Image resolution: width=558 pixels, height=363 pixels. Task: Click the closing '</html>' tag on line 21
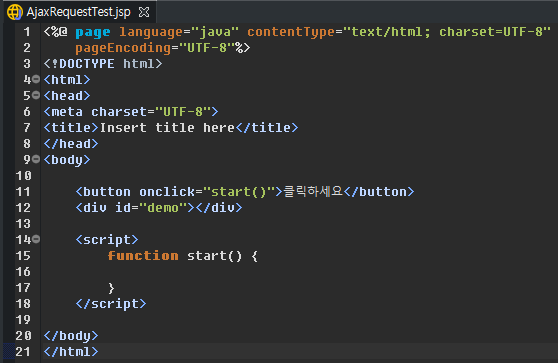tap(71, 352)
